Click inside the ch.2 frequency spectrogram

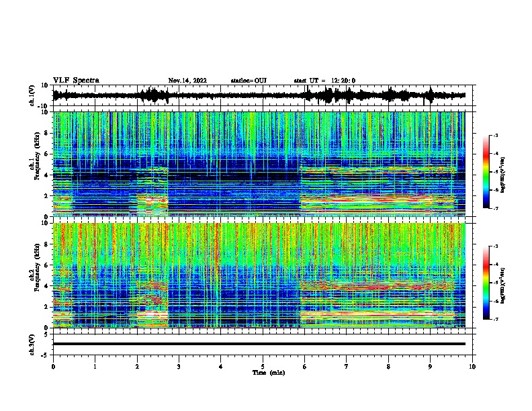pyautogui.click(x=259, y=275)
